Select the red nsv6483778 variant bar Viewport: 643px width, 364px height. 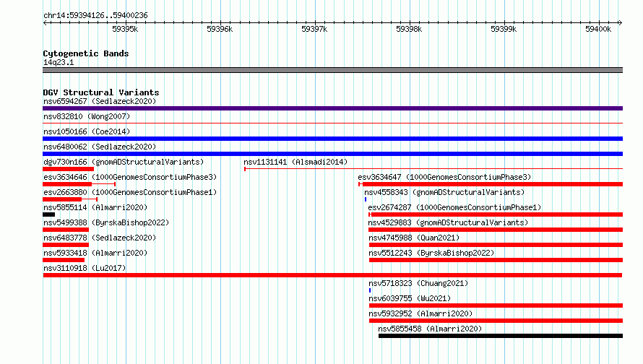click(66, 245)
